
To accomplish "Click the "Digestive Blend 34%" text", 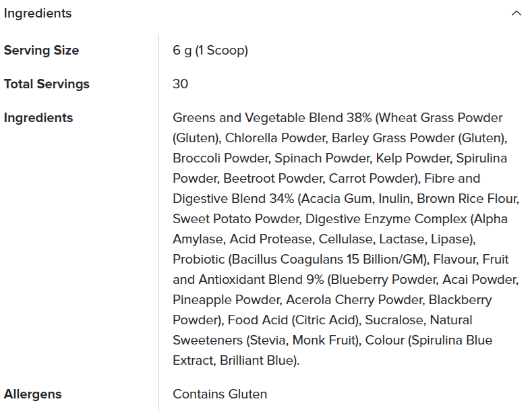I will click(233, 198).
